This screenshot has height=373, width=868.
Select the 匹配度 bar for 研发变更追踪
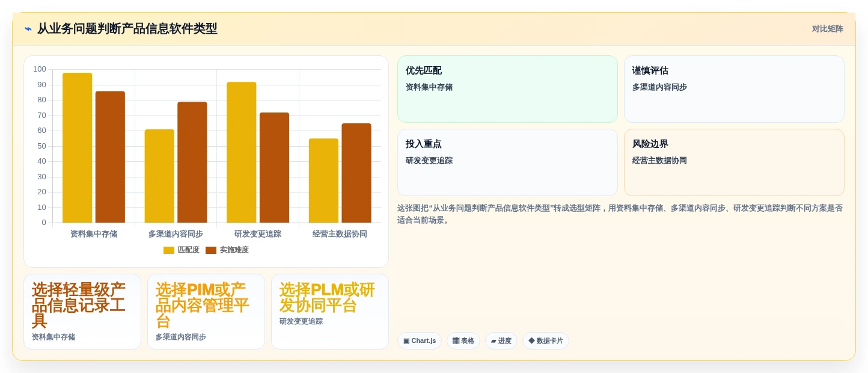coord(242,153)
